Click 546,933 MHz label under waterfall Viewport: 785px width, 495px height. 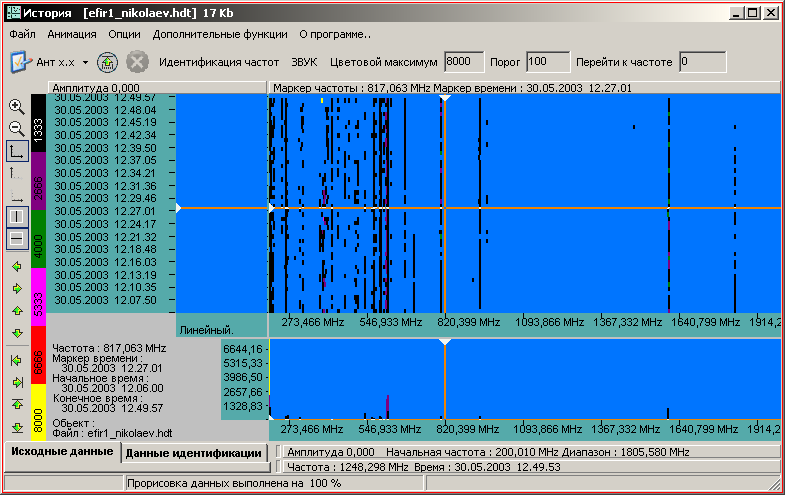tap(390, 322)
